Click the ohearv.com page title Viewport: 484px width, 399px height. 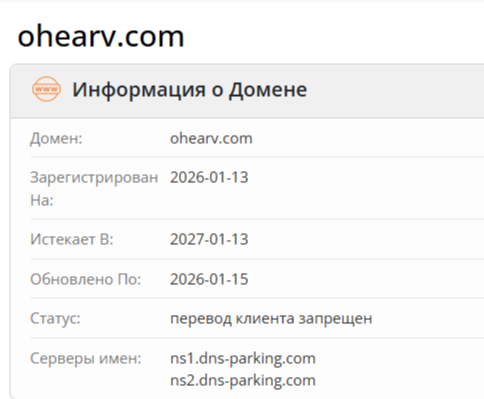pos(101,36)
